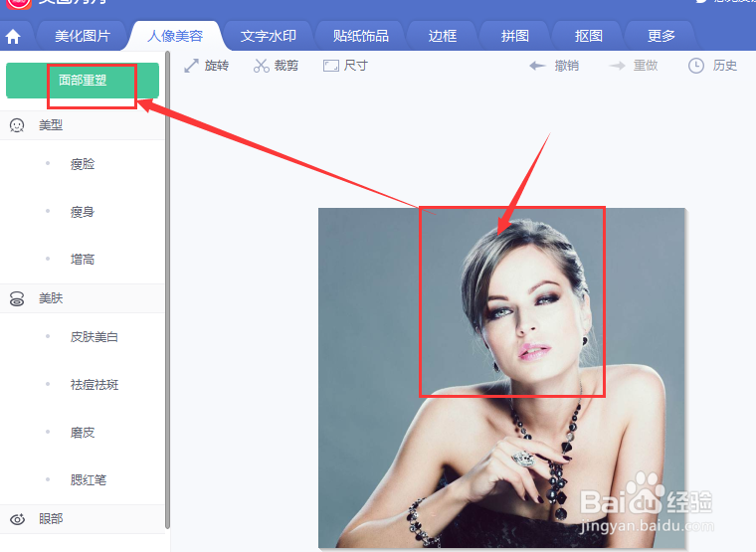Select the 祛痘祛斑 option

94,385
